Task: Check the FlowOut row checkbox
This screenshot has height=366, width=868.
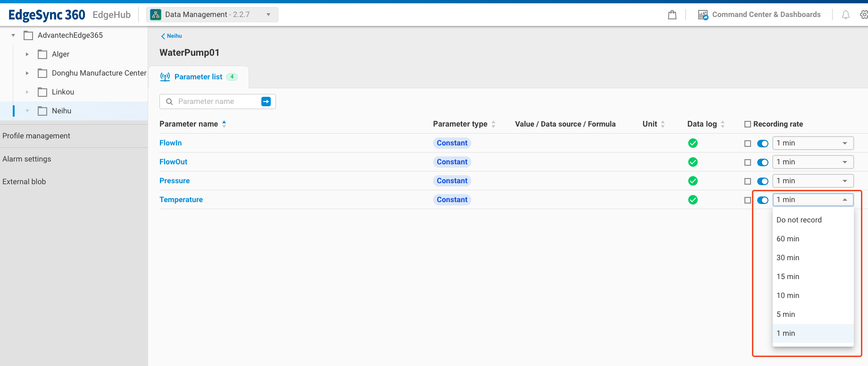Action: [748, 162]
